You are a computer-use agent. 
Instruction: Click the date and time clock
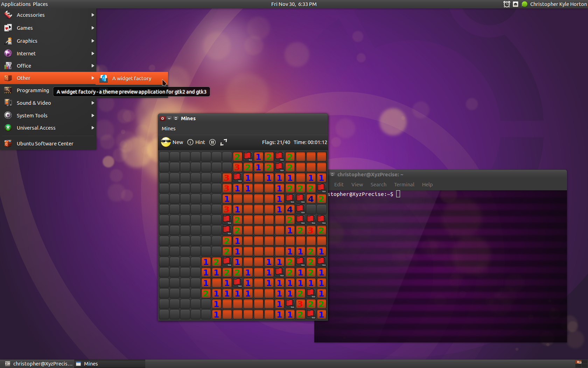click(x=294, y=4)
